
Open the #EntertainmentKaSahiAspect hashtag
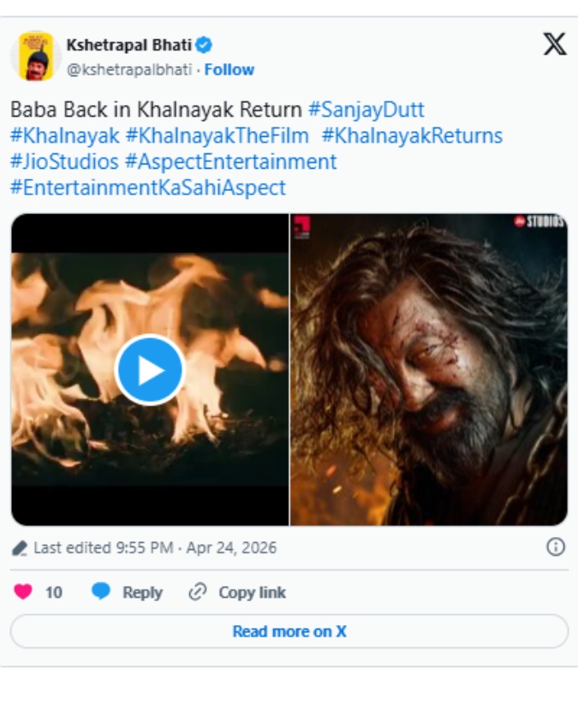pyautogui.click(x=148, y=188)
